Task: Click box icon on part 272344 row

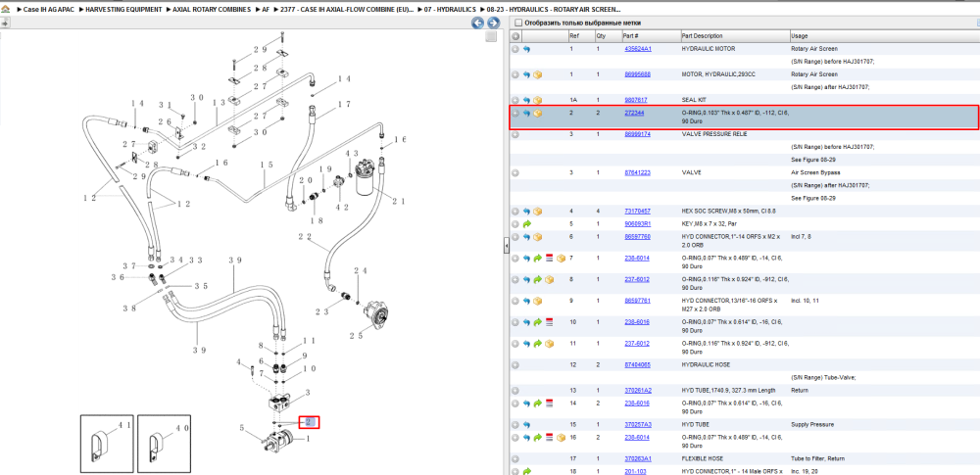Action: tap(537, 114)
